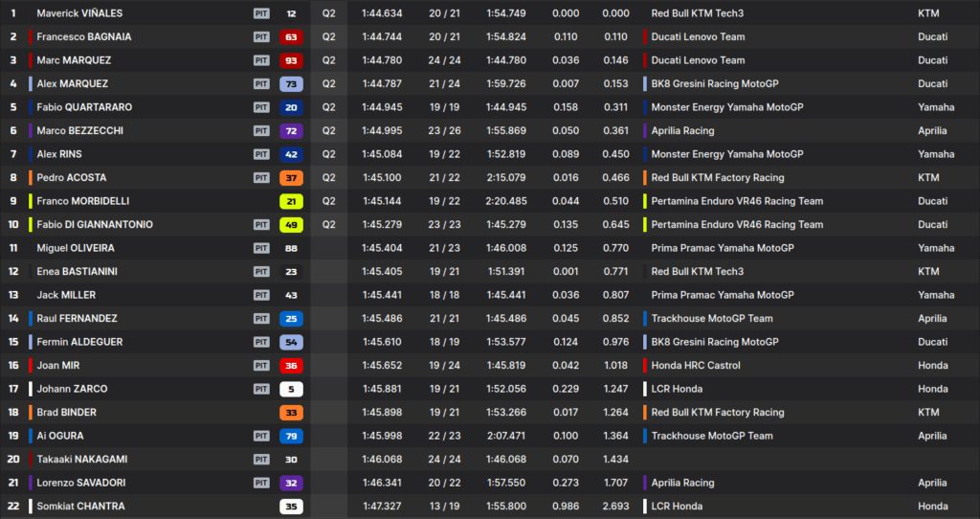Select rider name Marco BEZZECCHI
Screen dimensions: 980x519
79,130
